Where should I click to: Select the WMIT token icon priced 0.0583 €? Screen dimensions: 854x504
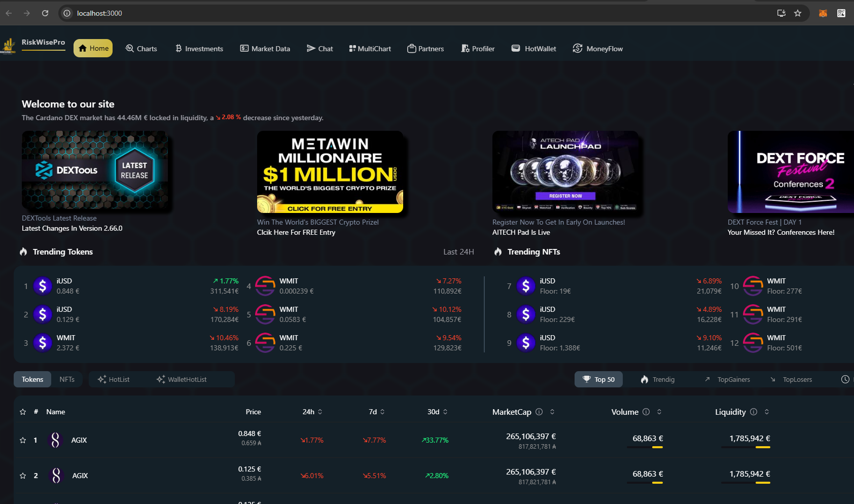[265, 314]
